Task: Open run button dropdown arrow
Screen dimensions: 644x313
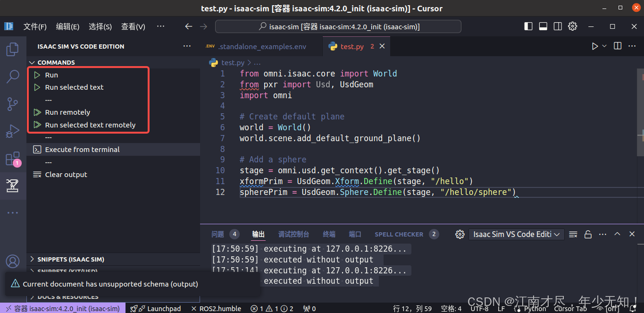Action: (604, 46)
